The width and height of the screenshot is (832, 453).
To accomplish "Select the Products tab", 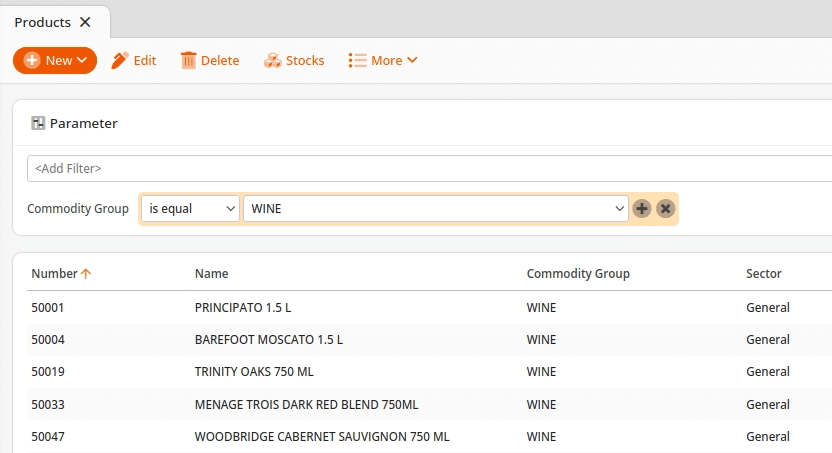I will 42,22.
